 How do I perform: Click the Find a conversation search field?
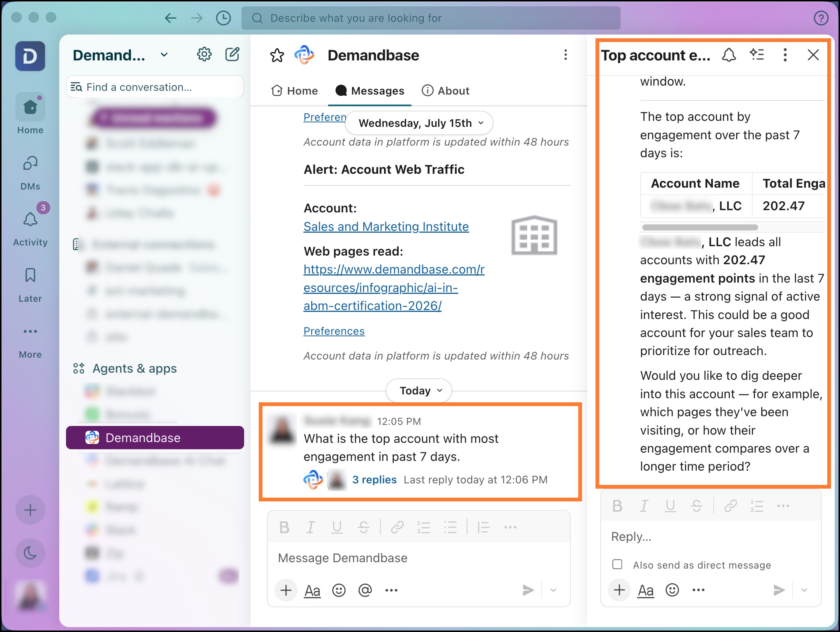pyautogui.click(x=155, y=87)
